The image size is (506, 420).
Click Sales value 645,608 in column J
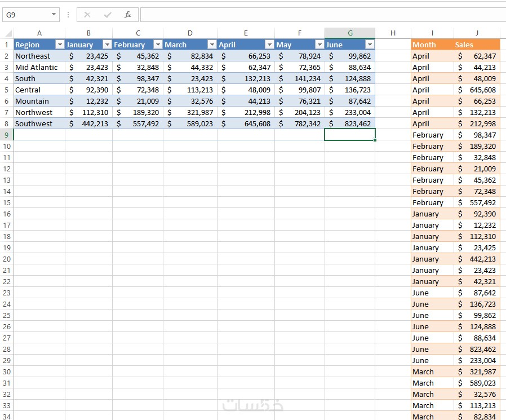coord(477,90)
